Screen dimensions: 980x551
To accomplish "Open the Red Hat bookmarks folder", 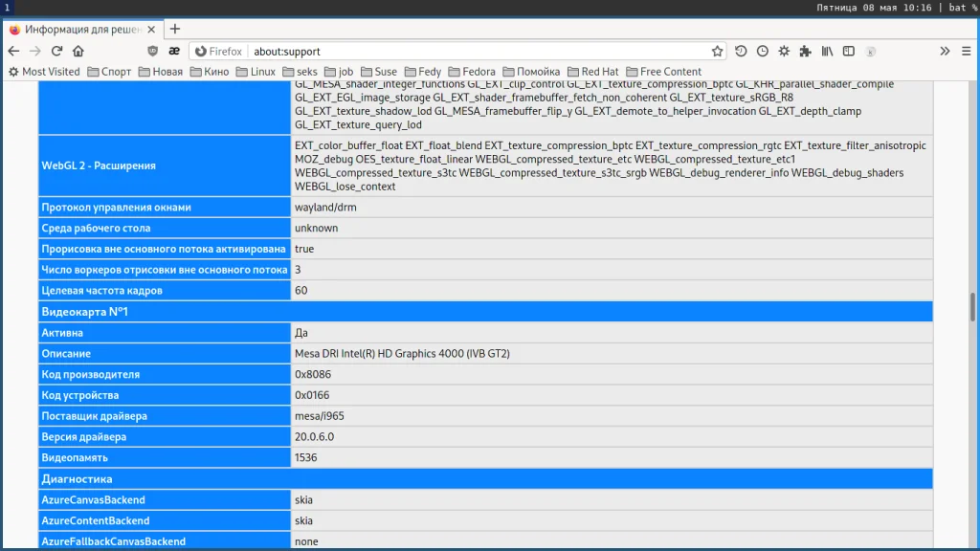I will coord(593,72).
